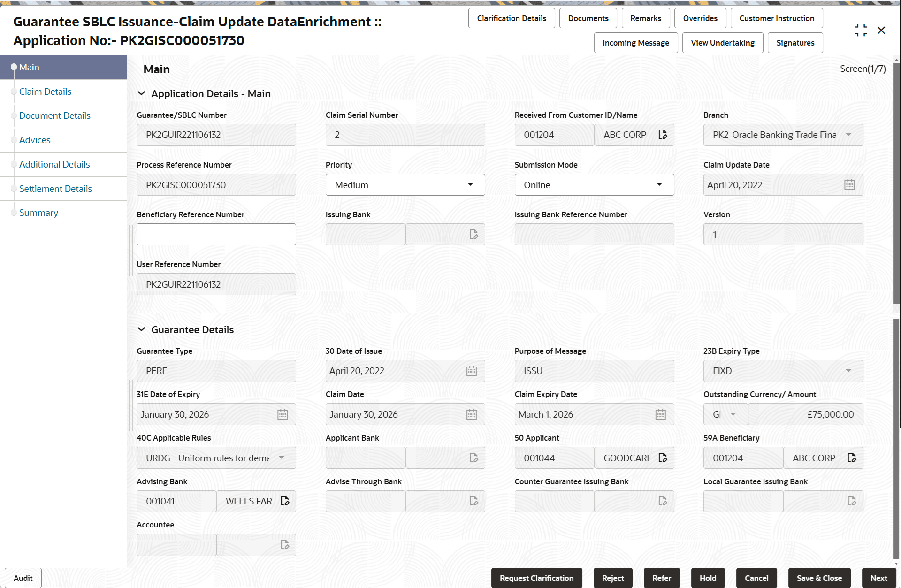Click the Request Clarification button
This screenshot has width=901, height=588.
pos(536,578)
